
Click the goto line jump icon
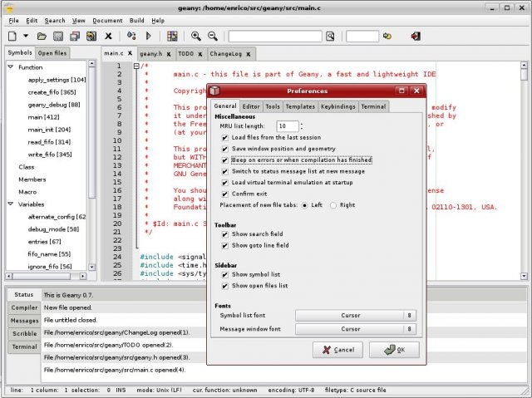tap(387, 36)
